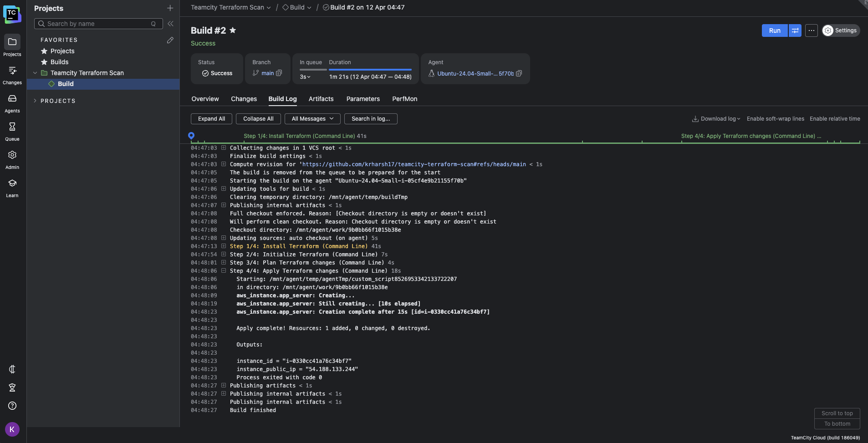Screen dimensions: 868x443
Task: Open the GitHub repository link in log
Action: click(x=414, y=164)
